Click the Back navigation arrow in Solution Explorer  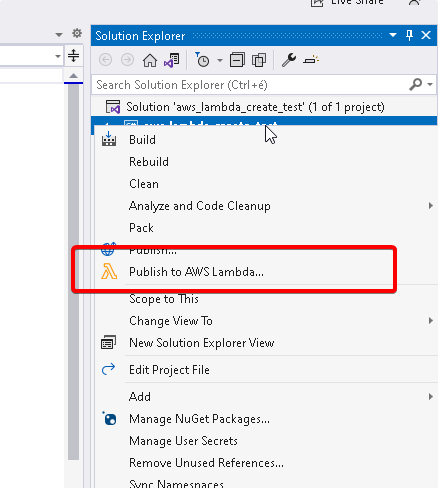(106, 60)
